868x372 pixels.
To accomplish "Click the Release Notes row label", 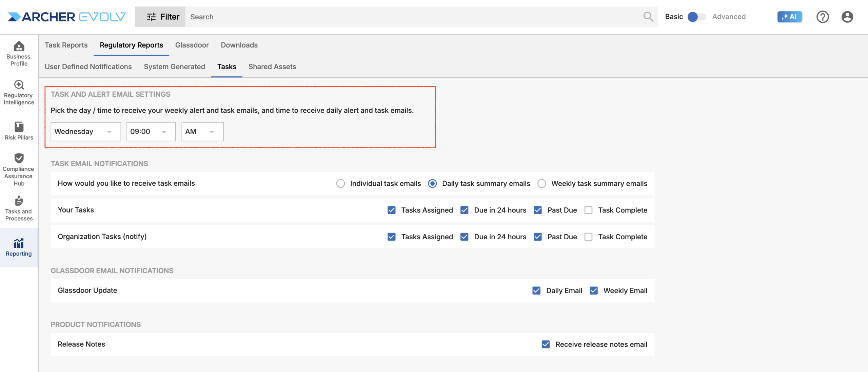I will click(x=81, y=344).
